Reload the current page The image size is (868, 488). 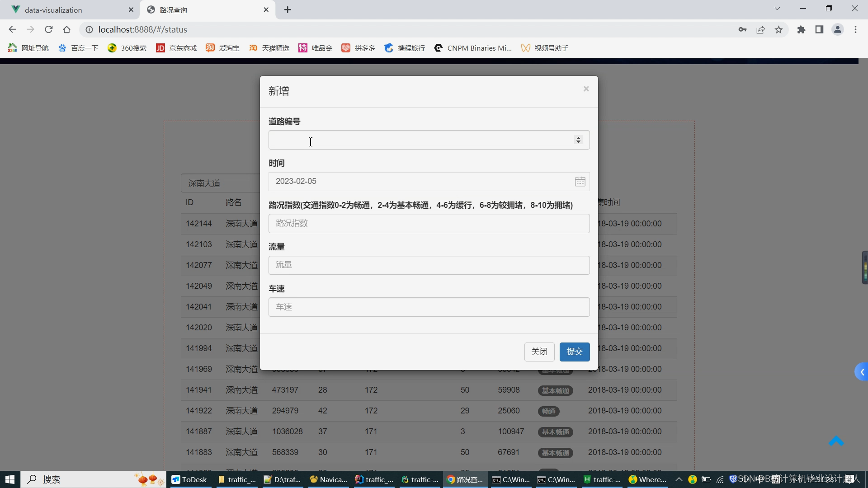pyautogui.click(x=48, y=29)
